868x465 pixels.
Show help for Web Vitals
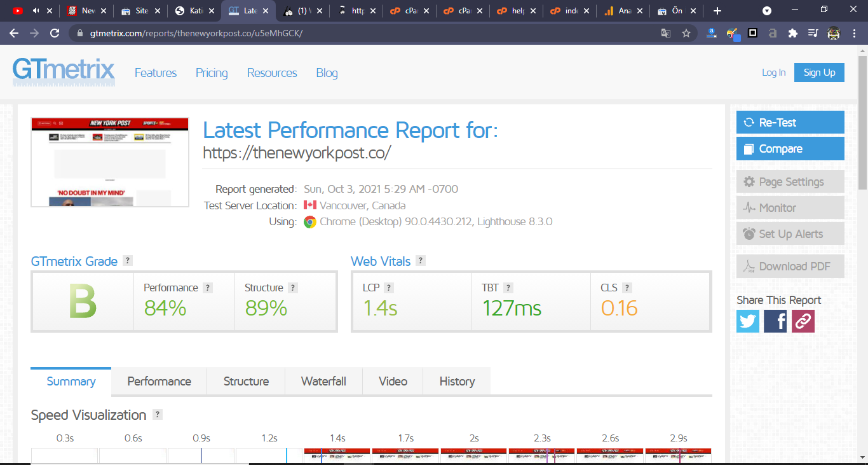[x=421, y=260]
